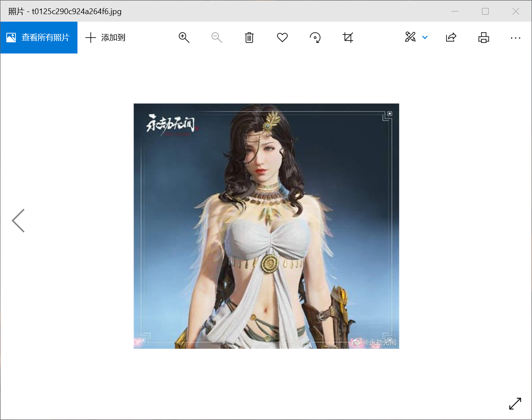Click the displayed game character image

tap(266, 226)
